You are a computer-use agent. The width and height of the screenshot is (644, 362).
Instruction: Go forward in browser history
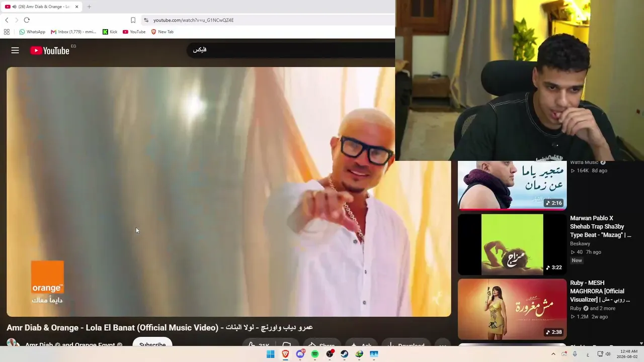(17, 20)
